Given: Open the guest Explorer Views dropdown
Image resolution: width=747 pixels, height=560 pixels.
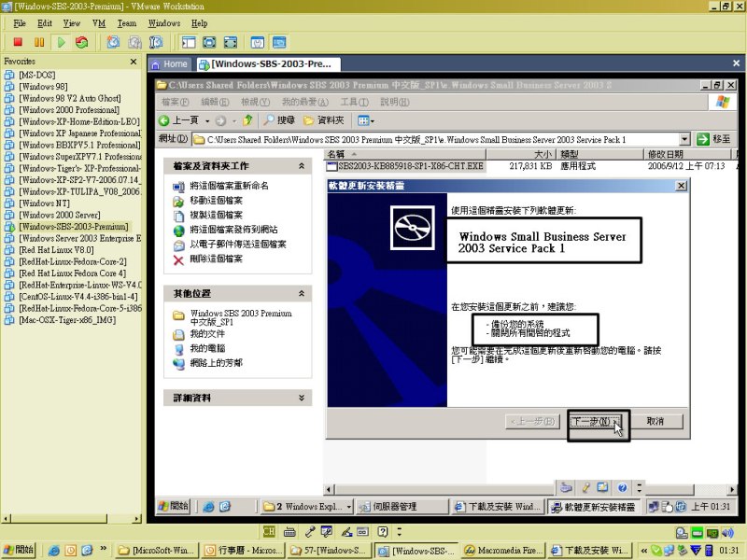Looking at the screenshot, I should point(366,120).
